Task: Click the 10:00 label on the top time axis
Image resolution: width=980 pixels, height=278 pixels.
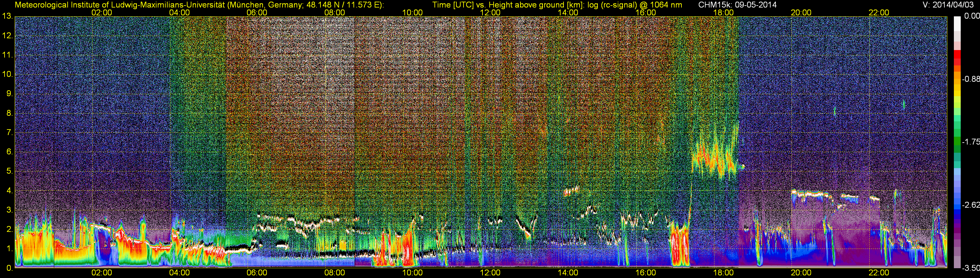Action: pyautogui.click(x=412, y=12)
